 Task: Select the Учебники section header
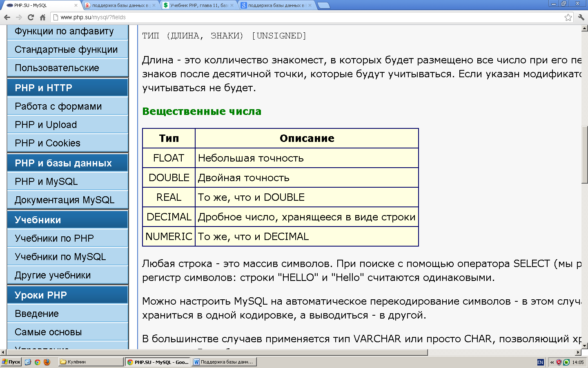click(x=67, y=220)
